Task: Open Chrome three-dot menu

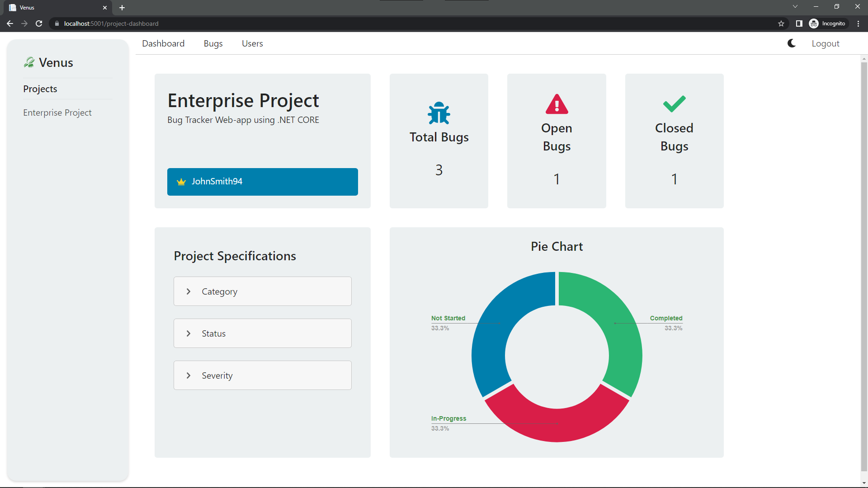Action: tap(858, 23)
